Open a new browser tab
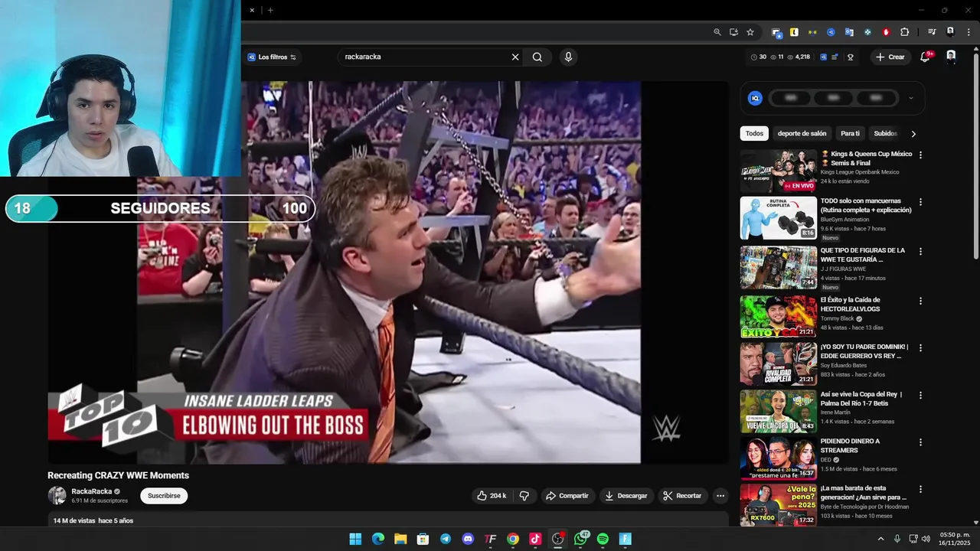 pos(270,10)
